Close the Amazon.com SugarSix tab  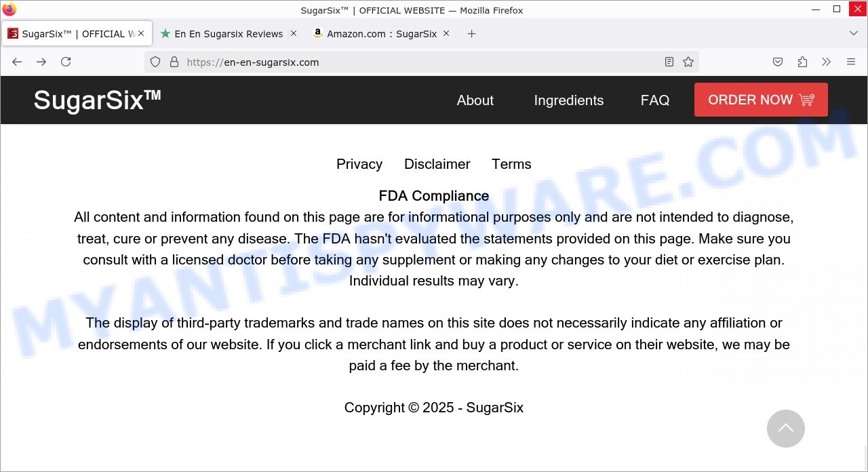(446, 33)
